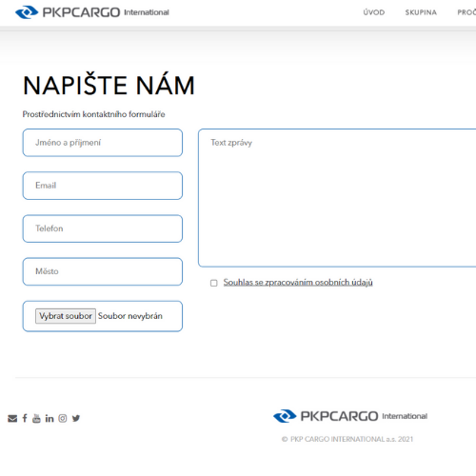Tick the personal data consent checkbox

click(214, 283)
